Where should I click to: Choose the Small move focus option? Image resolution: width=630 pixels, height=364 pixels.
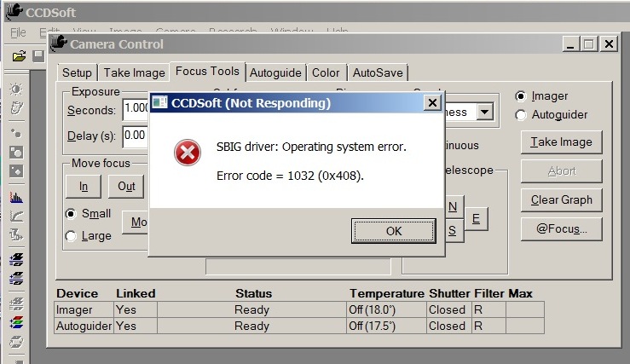pyautogui.click(x=71, y=214)
